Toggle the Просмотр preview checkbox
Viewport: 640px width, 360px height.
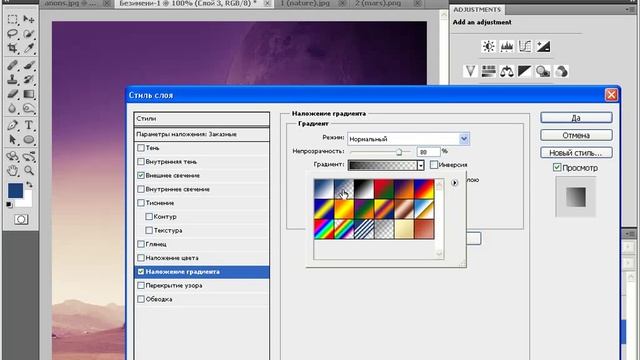tap(557, 167)
